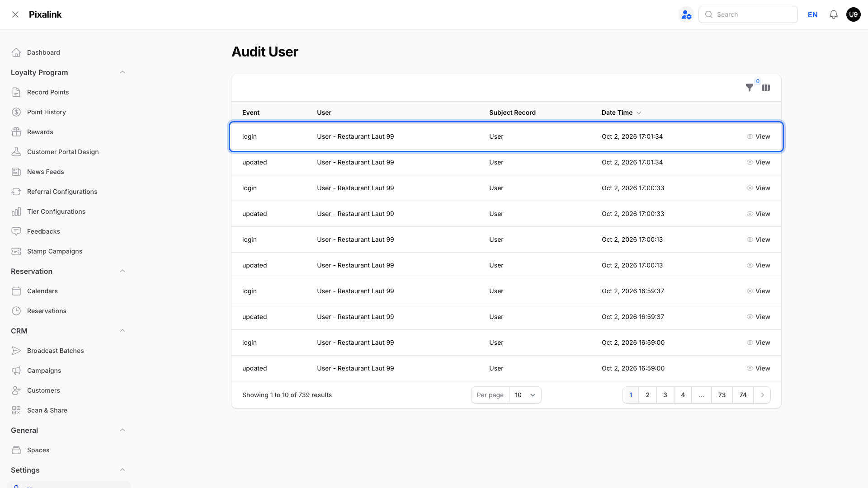Viewport: 868px width, 488px height.
Task: Switch language using the EN selector
Action: pyautogui.click(x=812, y=14)
